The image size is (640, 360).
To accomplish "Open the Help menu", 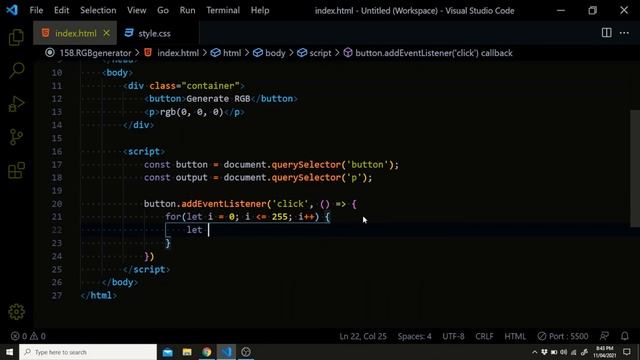I will point(260,10).
